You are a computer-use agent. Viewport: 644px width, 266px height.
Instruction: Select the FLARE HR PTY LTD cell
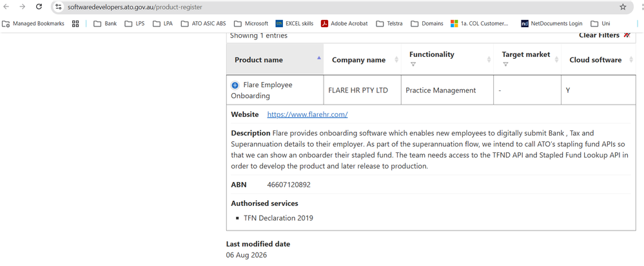362,90
